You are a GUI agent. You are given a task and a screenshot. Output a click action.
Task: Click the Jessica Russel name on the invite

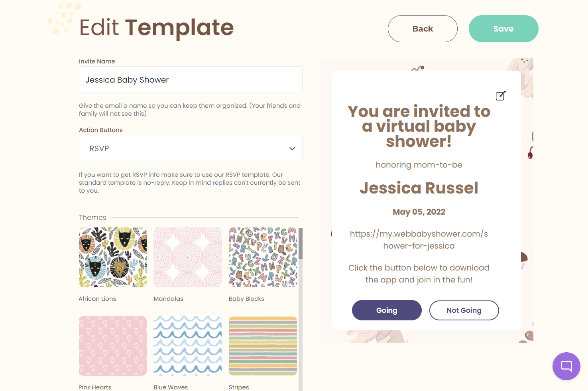419,188
